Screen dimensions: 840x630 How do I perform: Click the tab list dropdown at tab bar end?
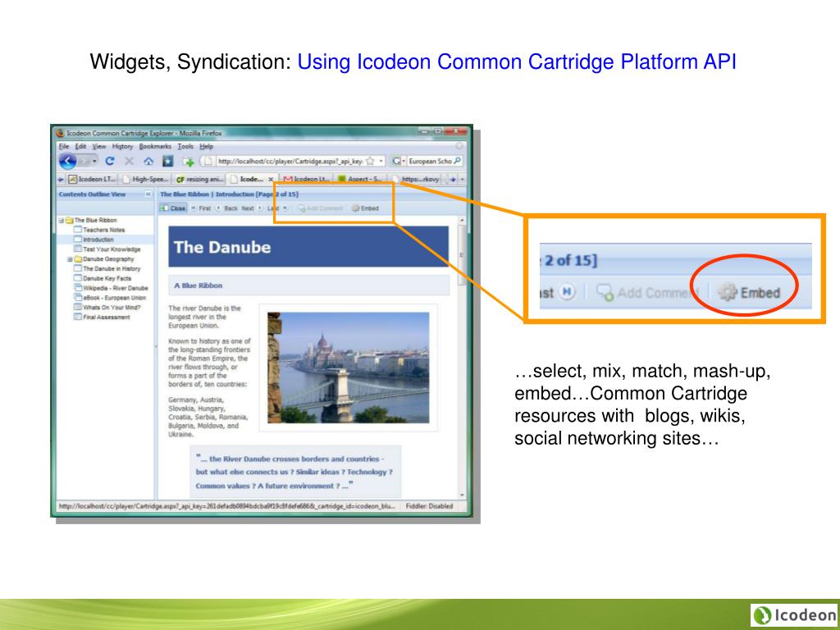[x=463, y=180]
